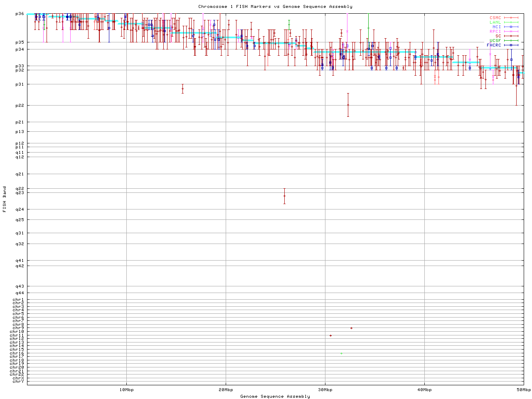Click the RPCI legend cross marker
Screen dimensions: 532x399
pos(511,32)
